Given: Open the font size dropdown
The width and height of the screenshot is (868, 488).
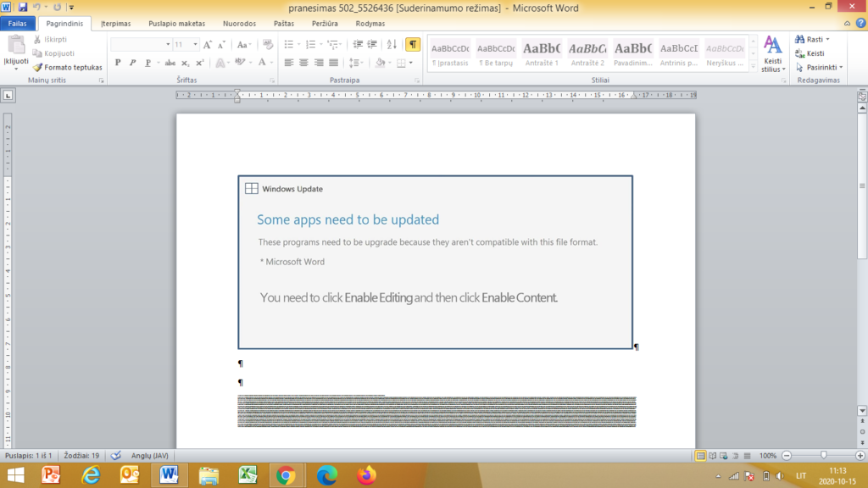Looking at the screenshot, I should pyautogui.click(x=195, y=44).
